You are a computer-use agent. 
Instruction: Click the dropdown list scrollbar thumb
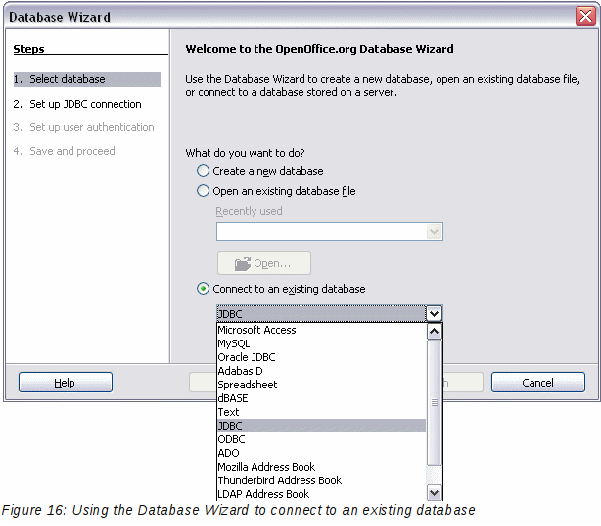click(x=434, y=402)
